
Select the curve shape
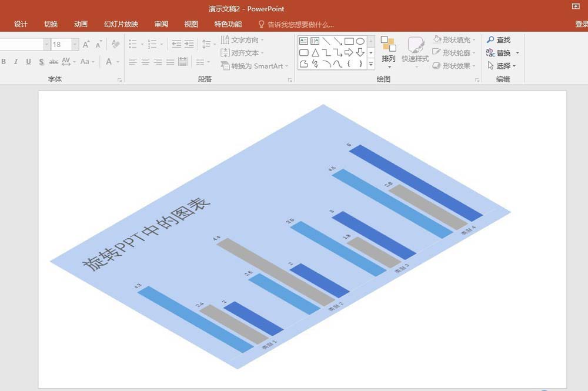(338, 64)
